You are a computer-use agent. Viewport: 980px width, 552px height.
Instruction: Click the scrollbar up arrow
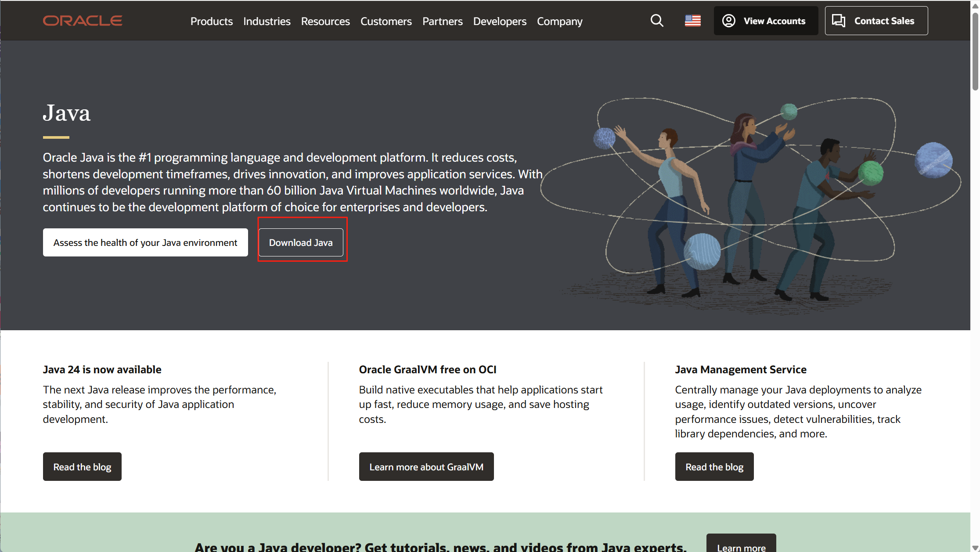[x=975, y=5]
